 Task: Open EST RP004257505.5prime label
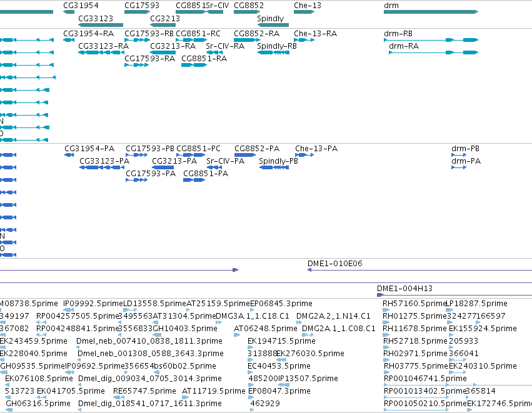point(78,316)
